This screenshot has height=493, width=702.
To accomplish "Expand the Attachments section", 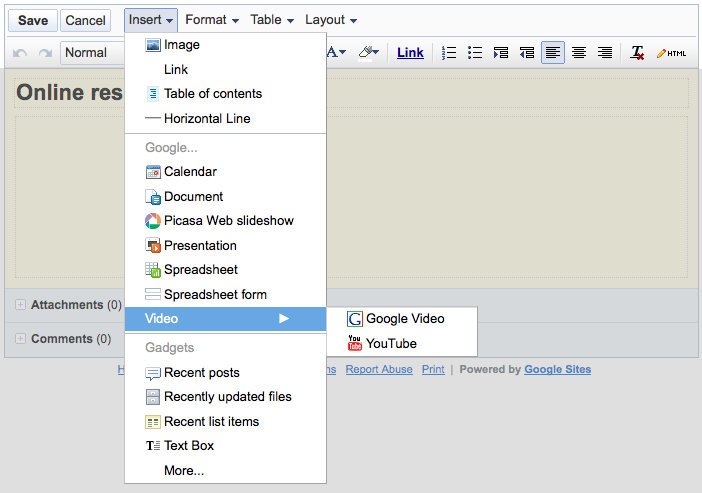I will [x=21, y=305].
